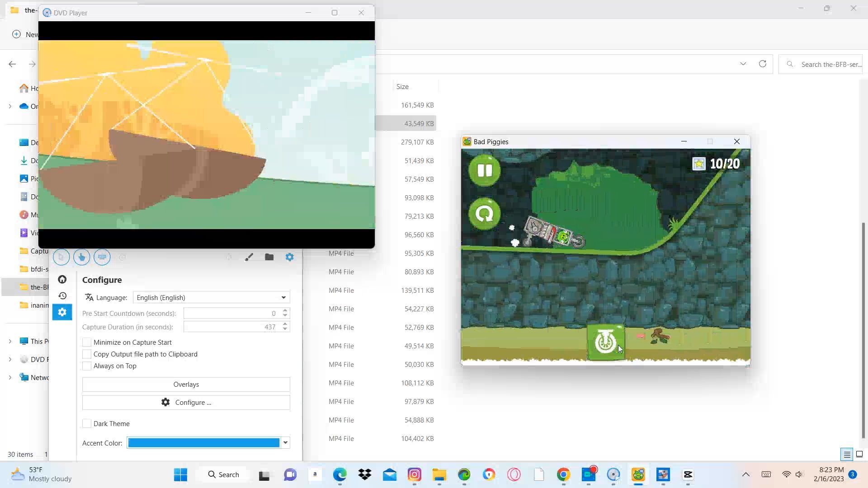
Task: Expand the This PC tree item
Action: [x=10, y=342]
